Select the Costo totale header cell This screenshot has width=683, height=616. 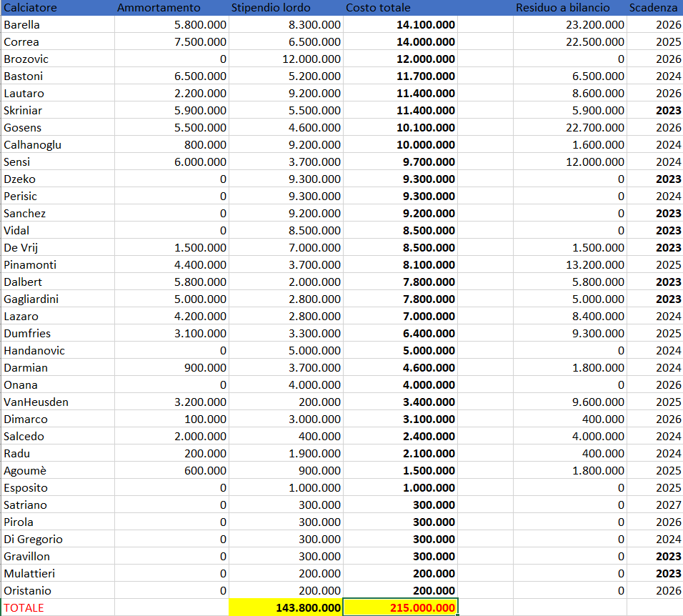[x=379, y=8]
